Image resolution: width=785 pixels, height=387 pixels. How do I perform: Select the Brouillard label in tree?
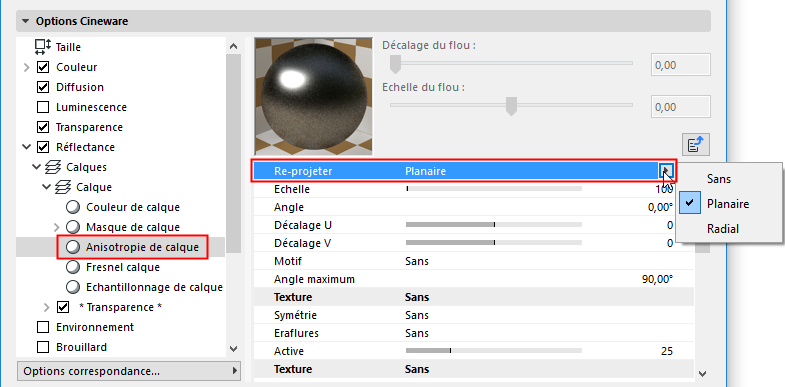coord(82,347)
